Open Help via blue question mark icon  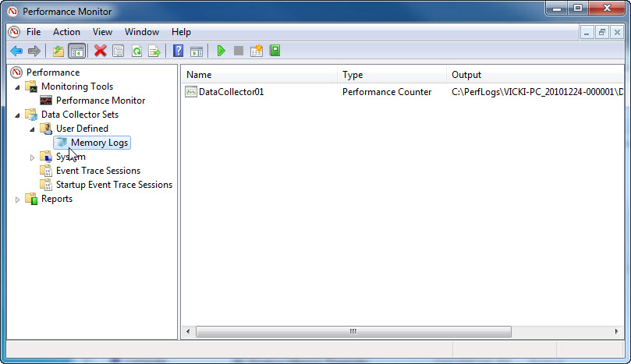(178, 51)
